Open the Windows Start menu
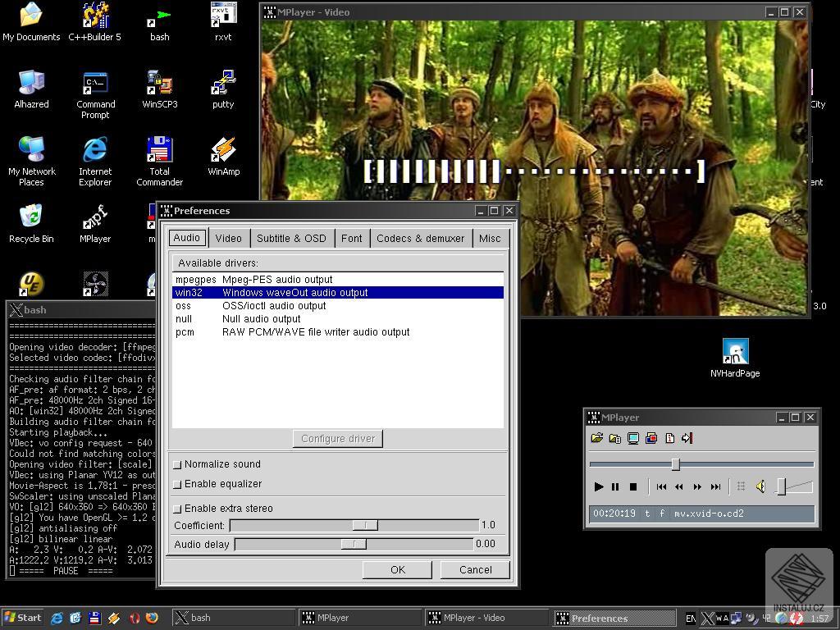This screenshot has height=630, width=840. pyautogui.click(x=24, y=618)
